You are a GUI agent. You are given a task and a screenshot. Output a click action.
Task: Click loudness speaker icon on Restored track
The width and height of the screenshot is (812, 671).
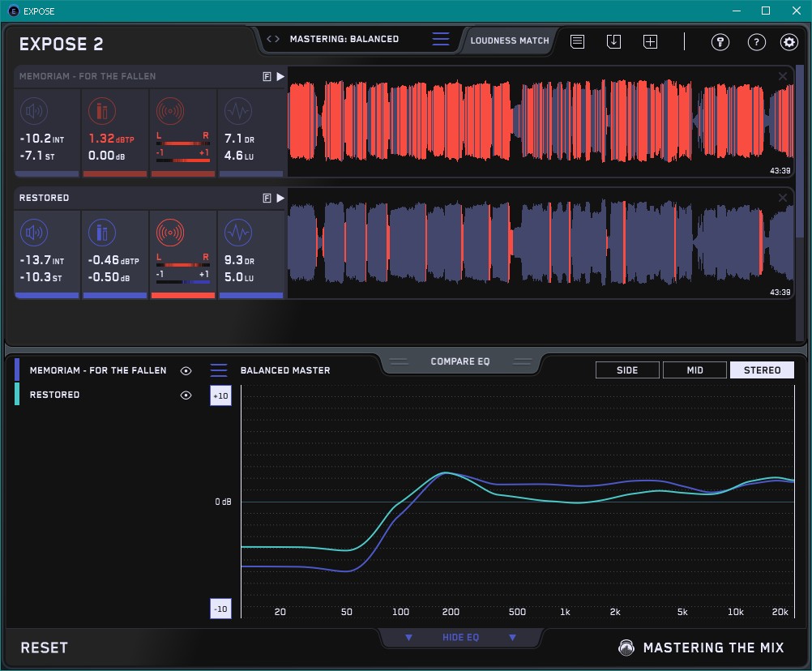click(33, 233)
